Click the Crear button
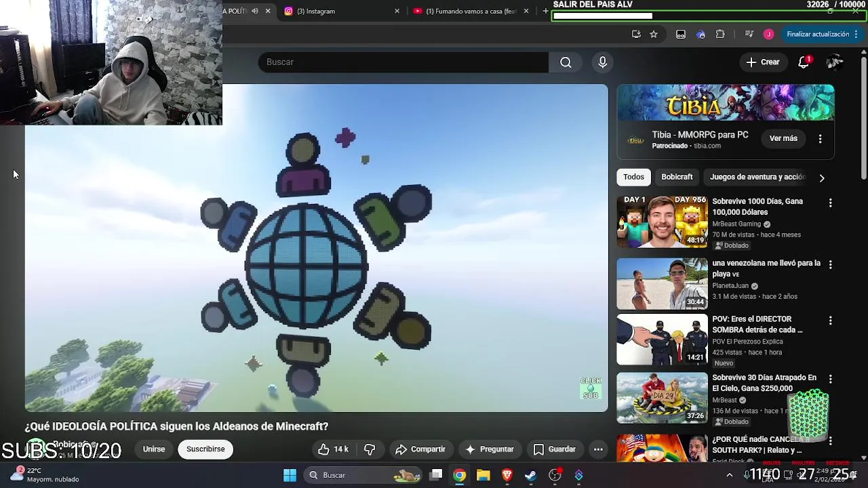Screen dimensions: 868x488 tap(763, 62)
